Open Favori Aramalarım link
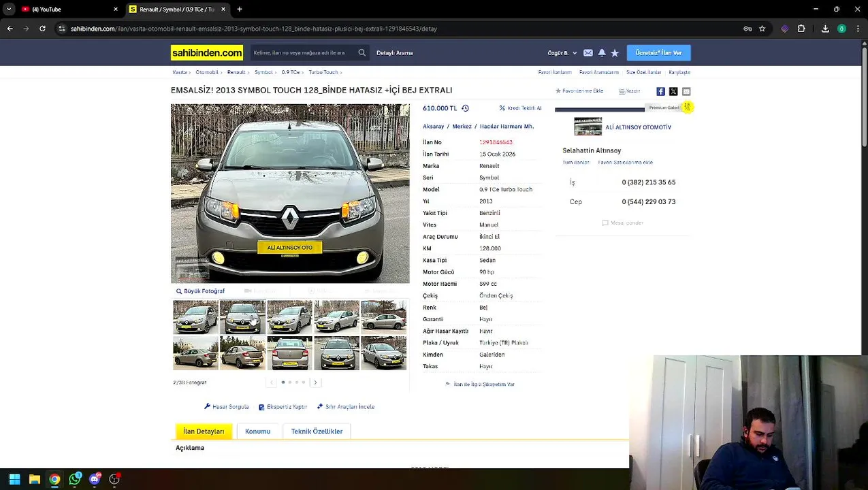The image size is (868, 490). [599, 72]
